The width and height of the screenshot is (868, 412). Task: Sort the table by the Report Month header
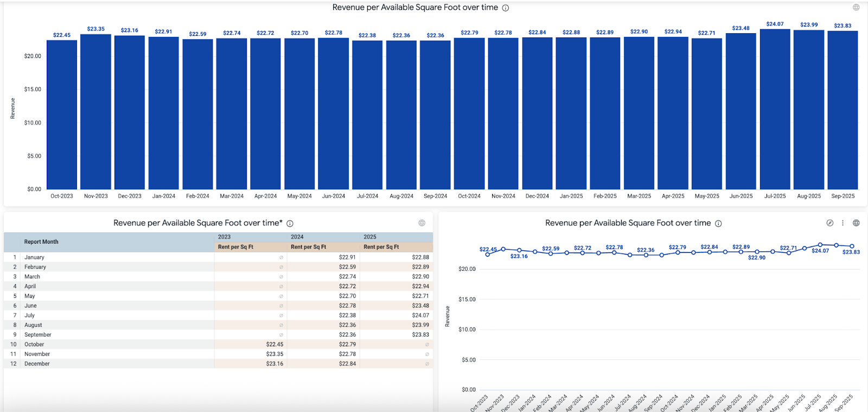(41, 242)
